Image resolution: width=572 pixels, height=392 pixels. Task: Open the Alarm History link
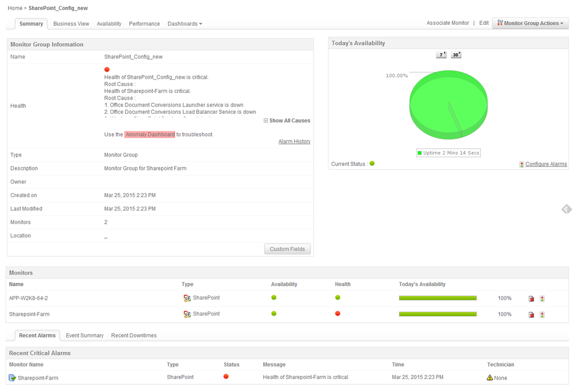tap(295, 142)
